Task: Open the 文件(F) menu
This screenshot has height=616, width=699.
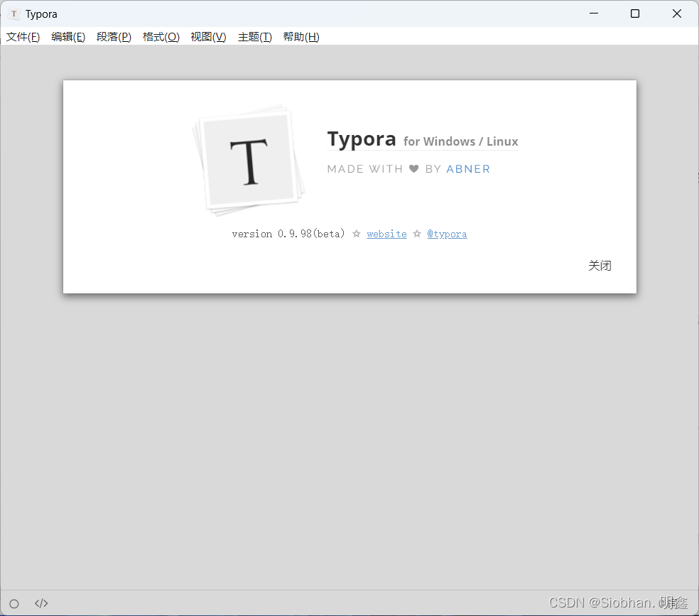Action: [x=23, y=37]
